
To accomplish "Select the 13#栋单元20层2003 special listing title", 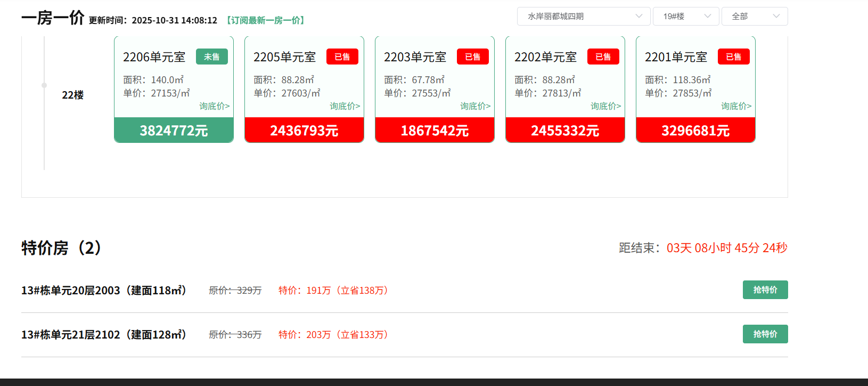I will [104, 291].
